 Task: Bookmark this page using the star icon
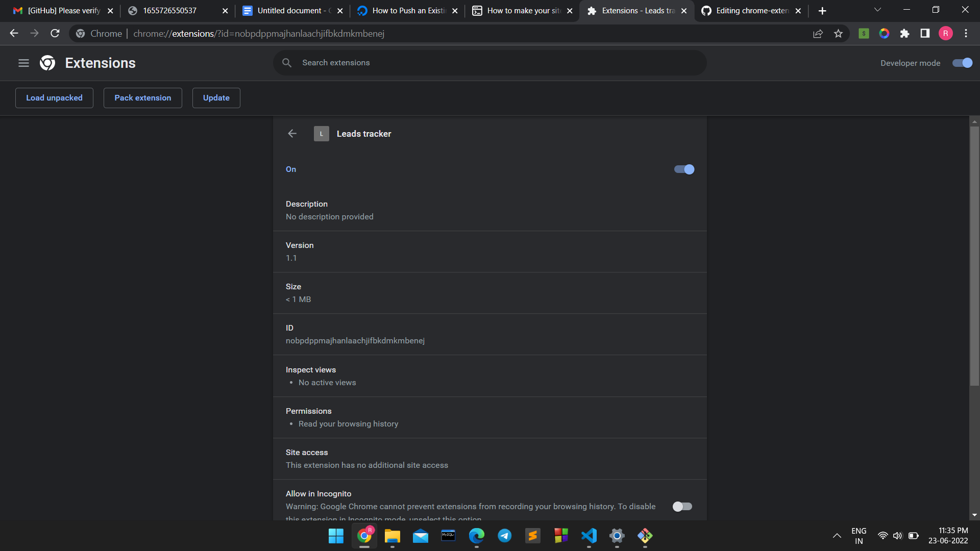point(838,33)
